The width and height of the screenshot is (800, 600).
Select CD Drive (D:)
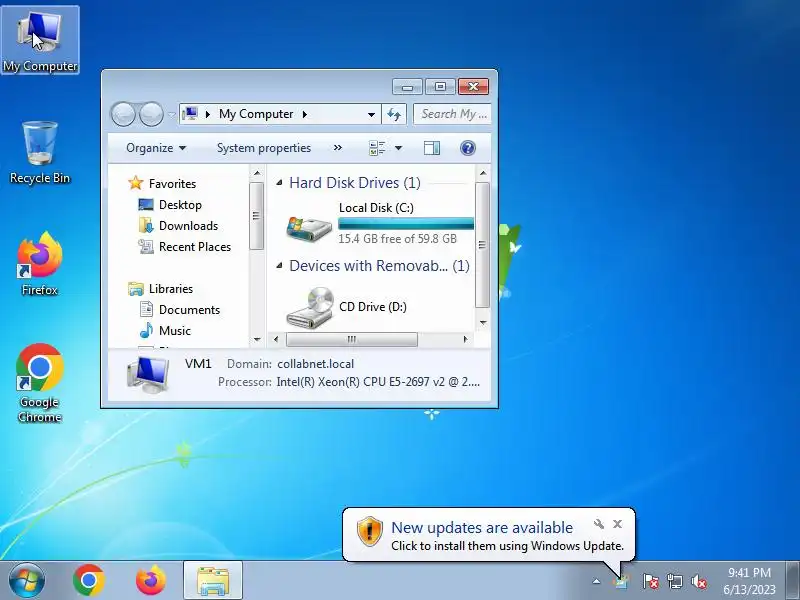click(347, 307)
